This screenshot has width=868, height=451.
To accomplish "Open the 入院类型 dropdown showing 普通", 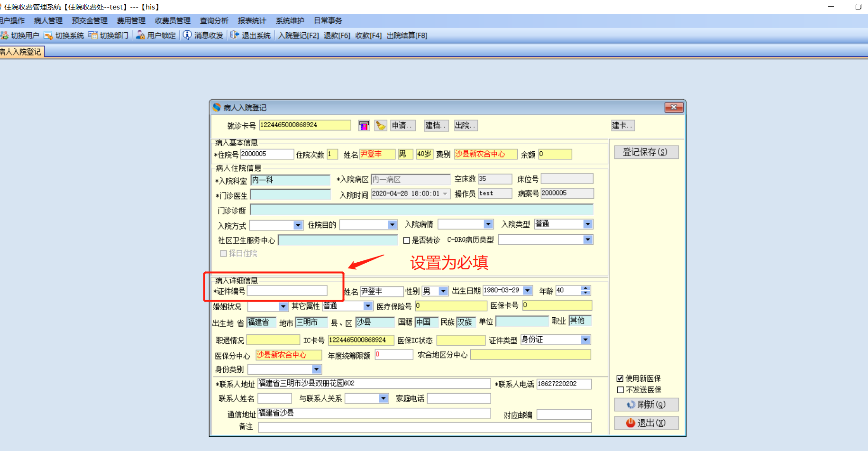I will (x=588, y=224).
